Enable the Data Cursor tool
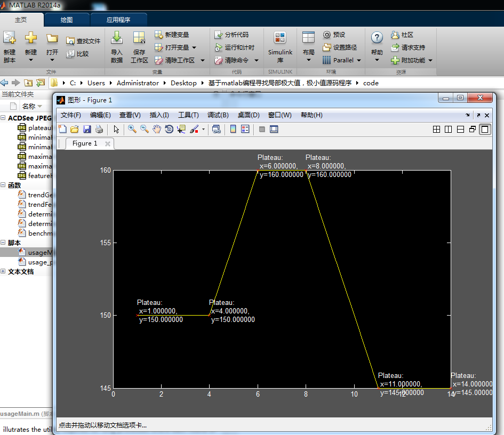The height and width of the screenshot is (435, 504). pos(182,129)
